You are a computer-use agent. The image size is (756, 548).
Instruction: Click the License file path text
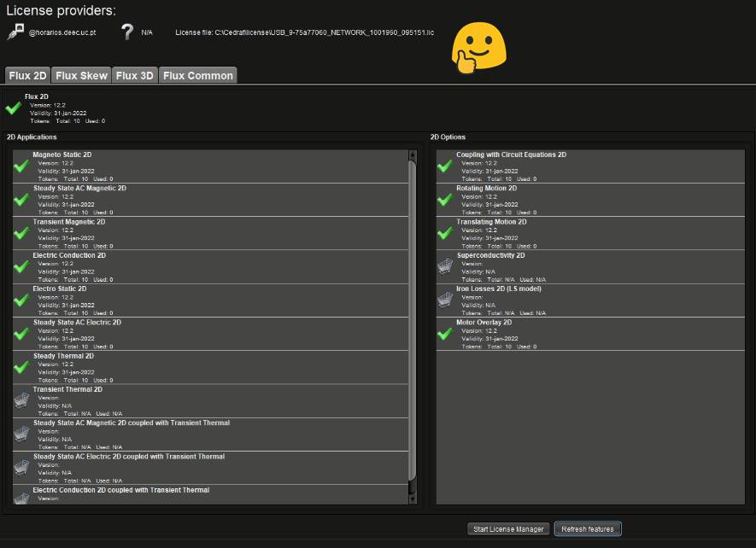click(x=304, y=32)
